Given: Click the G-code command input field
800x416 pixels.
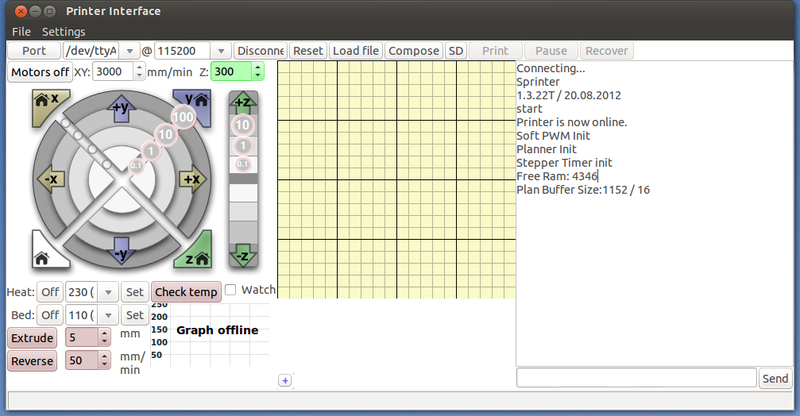Looking at the screenshot, I should pos(636,378).
